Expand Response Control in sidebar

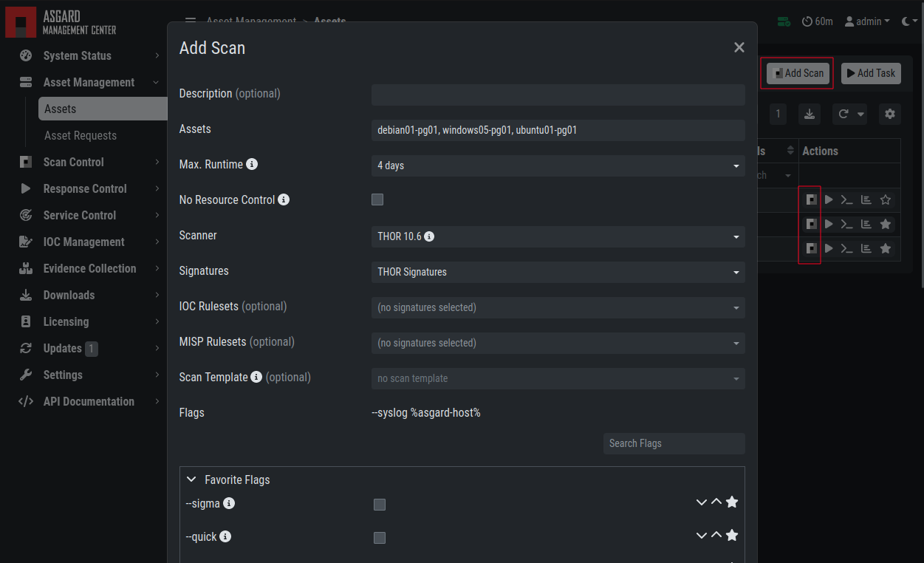coord(89,188)
